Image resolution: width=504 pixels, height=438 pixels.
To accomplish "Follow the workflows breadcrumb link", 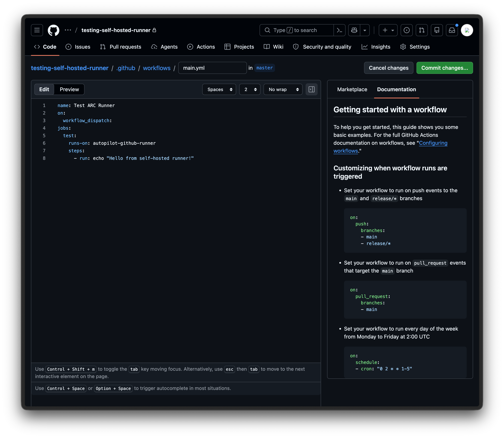I will coord(157,68).
